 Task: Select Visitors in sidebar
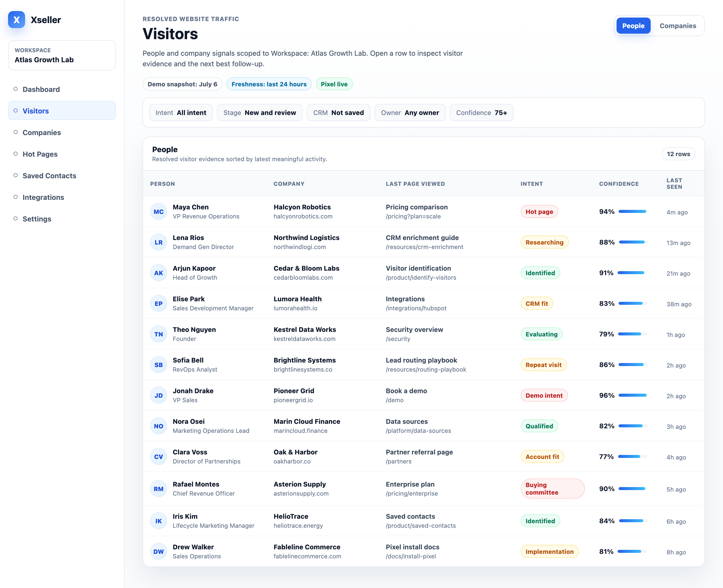click(x=62, y=111)
